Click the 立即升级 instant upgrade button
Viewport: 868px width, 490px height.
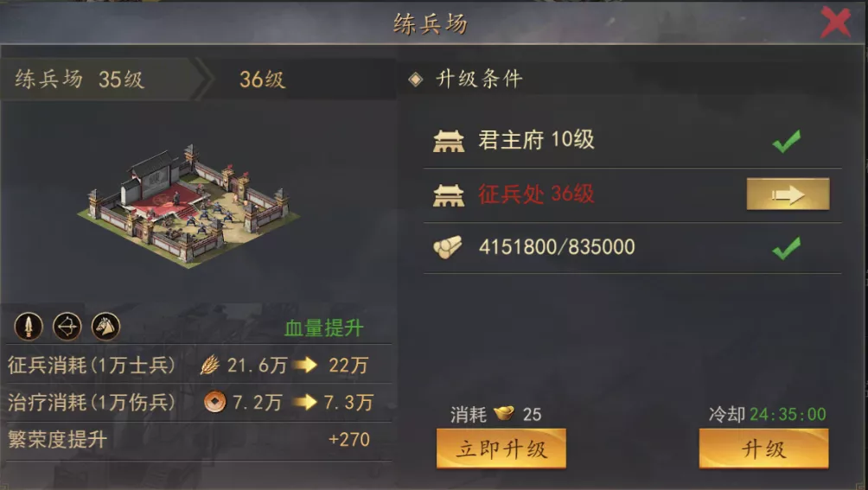(x=501, y=449)
